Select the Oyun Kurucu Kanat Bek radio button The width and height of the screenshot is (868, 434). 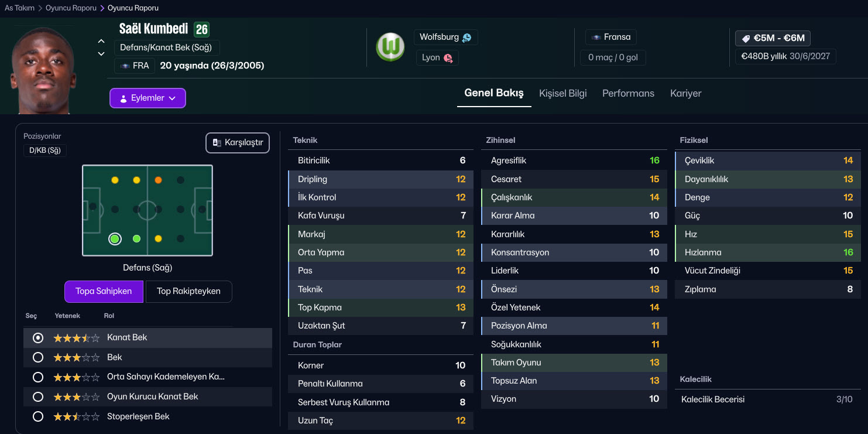tap(38, 397)
